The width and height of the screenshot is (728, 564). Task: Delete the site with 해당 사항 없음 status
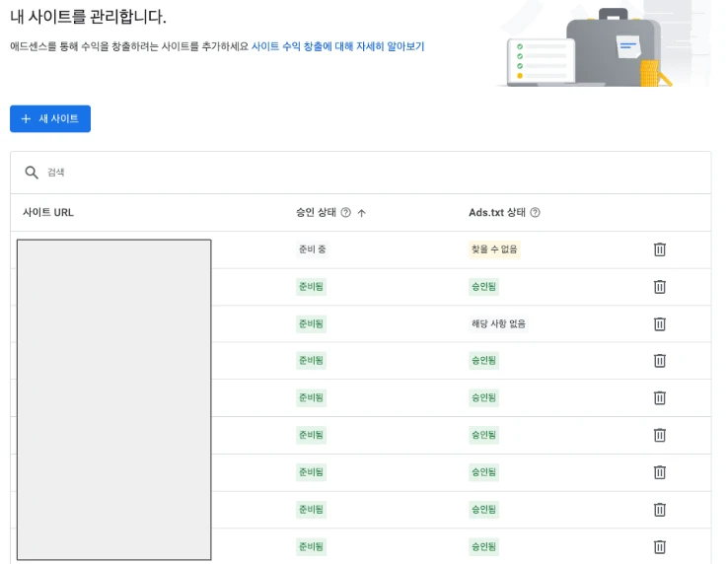pos(660,324)
